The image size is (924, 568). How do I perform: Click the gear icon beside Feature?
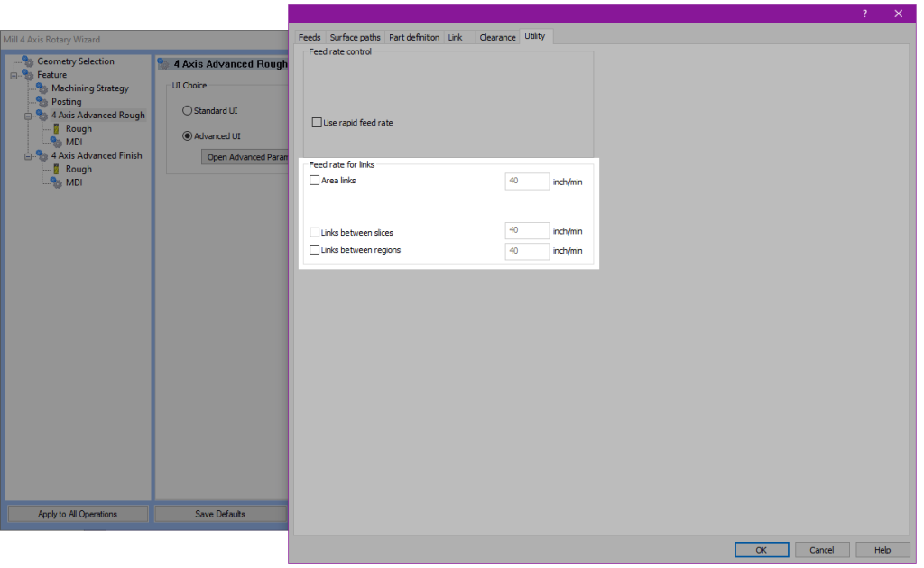tap(29, 74)
